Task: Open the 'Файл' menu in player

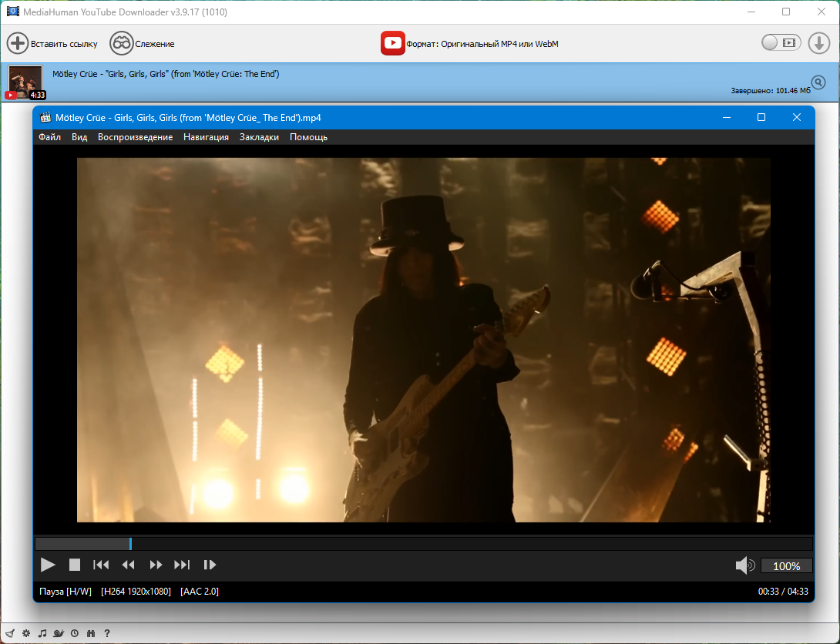Action: [49, 137]
